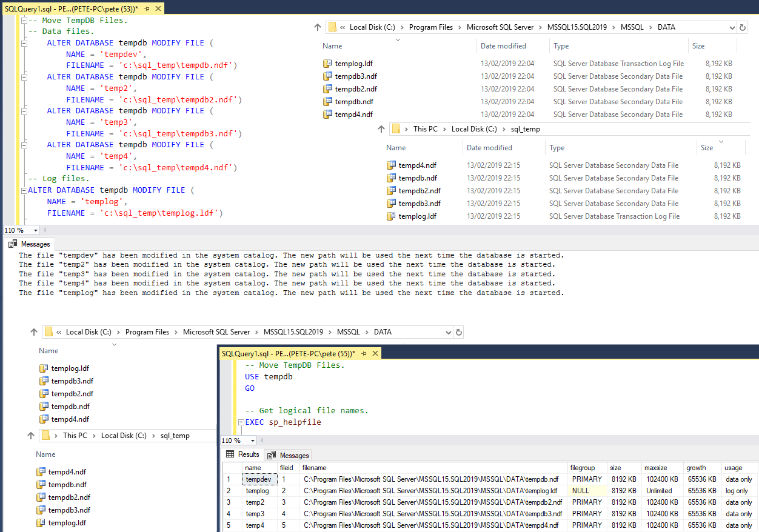The image size is (759, 532).
Task: Click the up-arrow icon beside the sql_temp breadcrumb
Action: (x=381, y=128)
